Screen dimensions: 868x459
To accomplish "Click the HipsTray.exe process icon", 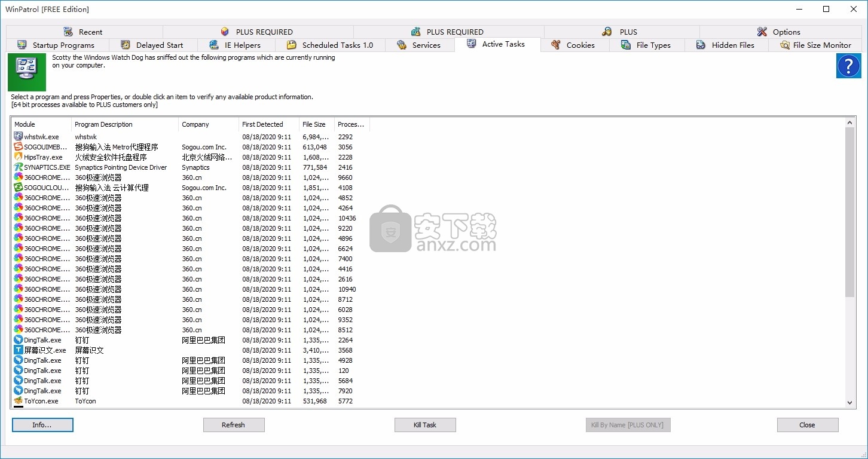I will [x=19, y=157].
